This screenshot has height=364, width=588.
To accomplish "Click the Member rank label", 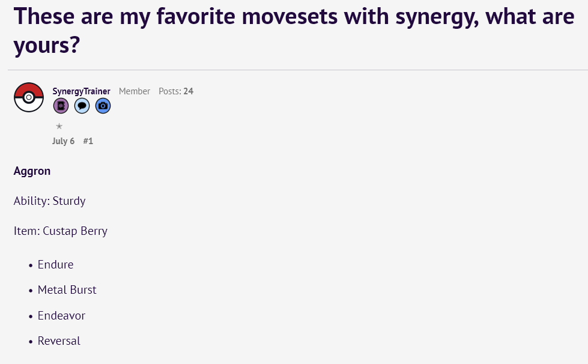I will [x=135, y=91].
